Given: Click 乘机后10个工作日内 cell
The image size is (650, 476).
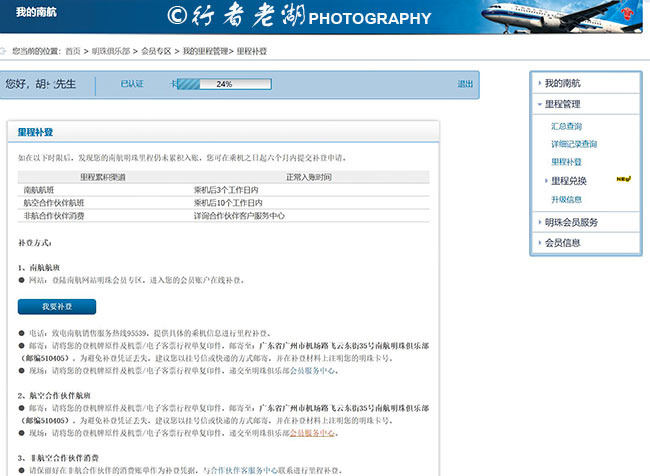Looking at the screenshot, I should coord(228,203).
